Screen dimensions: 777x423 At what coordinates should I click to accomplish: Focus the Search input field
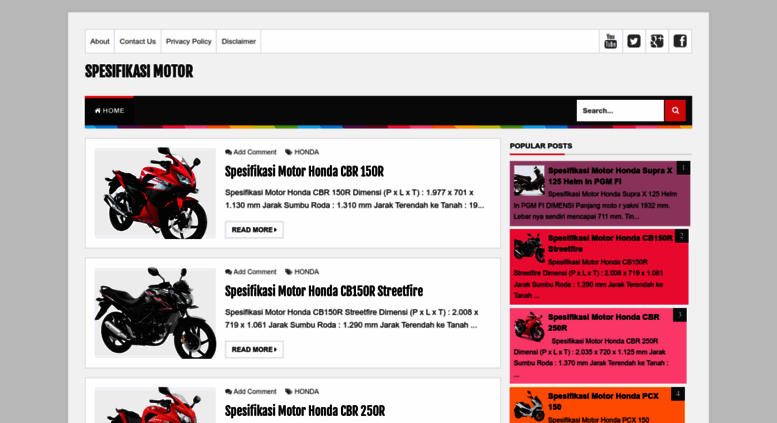tap(620, 110)
